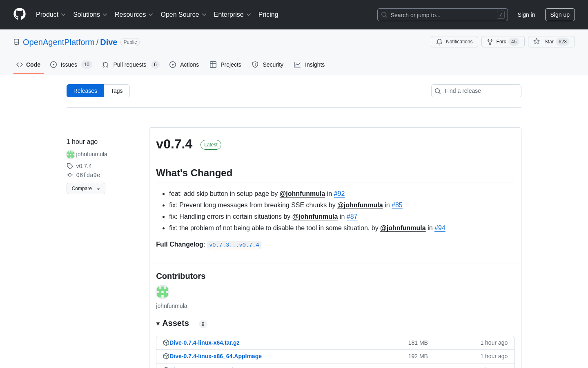Open the v0.7.3...v0.7.4 full changelog
The height and width of the screenshot is (368, 588).
(234, 245)
